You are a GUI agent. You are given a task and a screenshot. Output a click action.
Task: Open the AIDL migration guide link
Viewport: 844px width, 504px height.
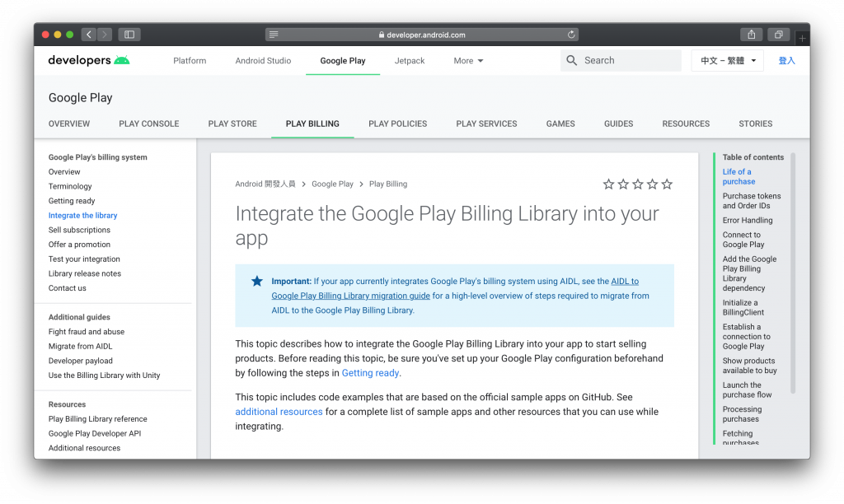click(x=350, y=296)
